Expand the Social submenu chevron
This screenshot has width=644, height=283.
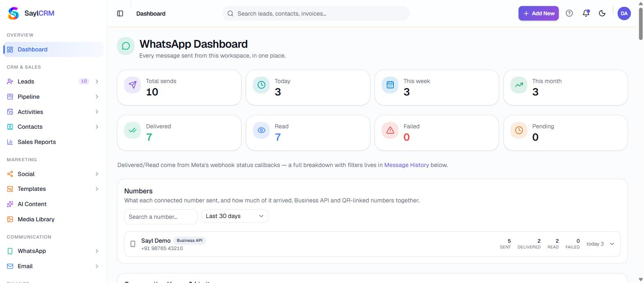[x=97, y=174]
